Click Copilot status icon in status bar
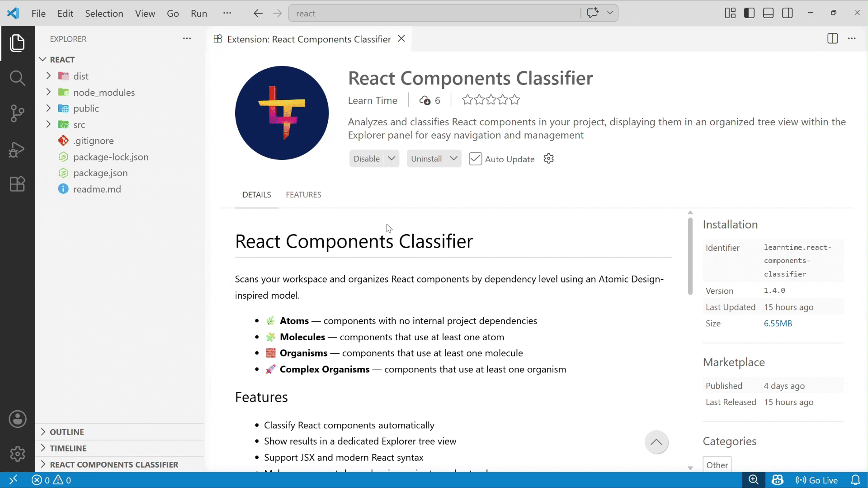Image resolution: width=868 pixels, height=488 pixels. [778, 480]
